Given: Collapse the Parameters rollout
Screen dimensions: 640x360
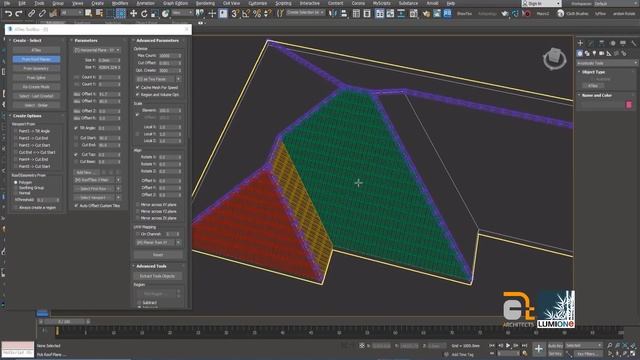Looking at the screenshot, I should coord(86,40).
